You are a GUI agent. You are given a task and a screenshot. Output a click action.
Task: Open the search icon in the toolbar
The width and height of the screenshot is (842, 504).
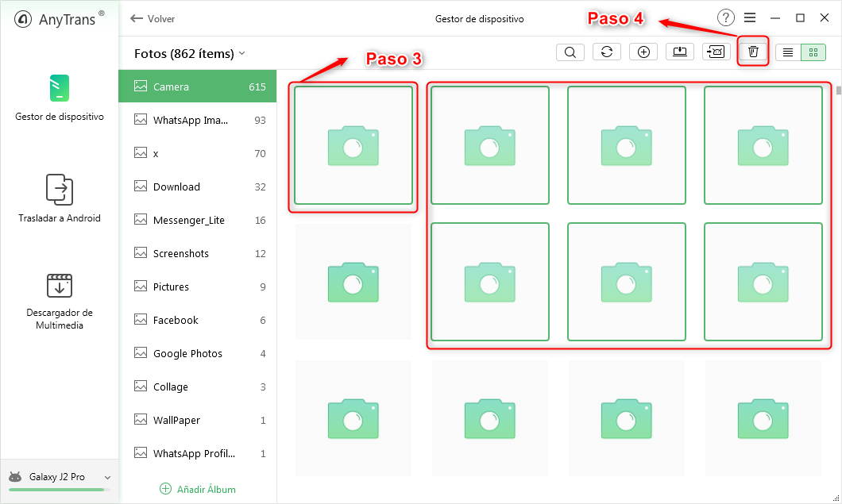[570, 52]
